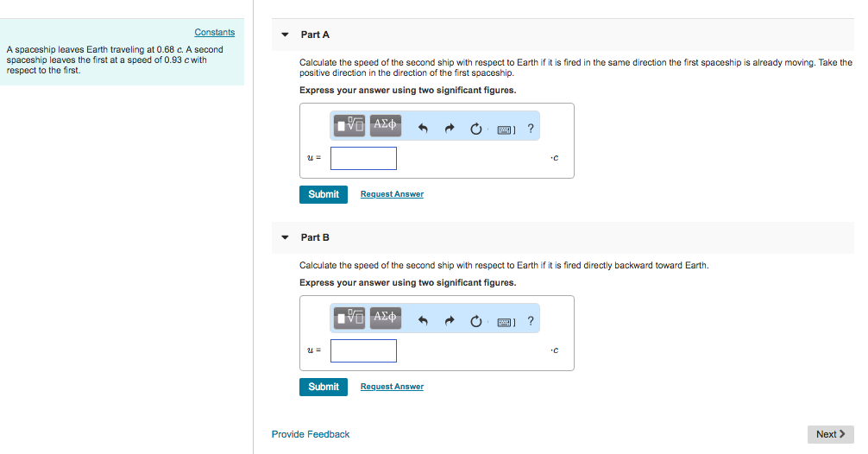
Task: Click the redo arrow in Part A toolbar
Action: (450, 129)
